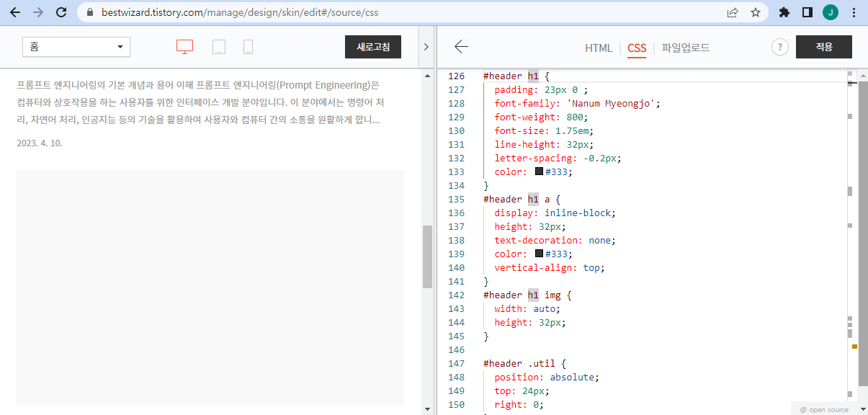Image resolution: width=868 pixels, height=415 pixels.
Task: Click the open source label in the editor
Action: (x=823, y=409)
